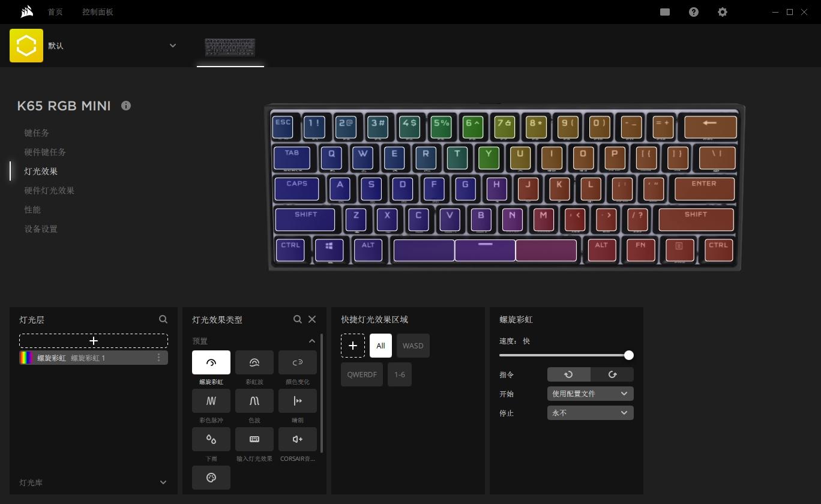Toggle the WASD quick lighting zone
821x504 pixels.
click(x=413, y=346)
